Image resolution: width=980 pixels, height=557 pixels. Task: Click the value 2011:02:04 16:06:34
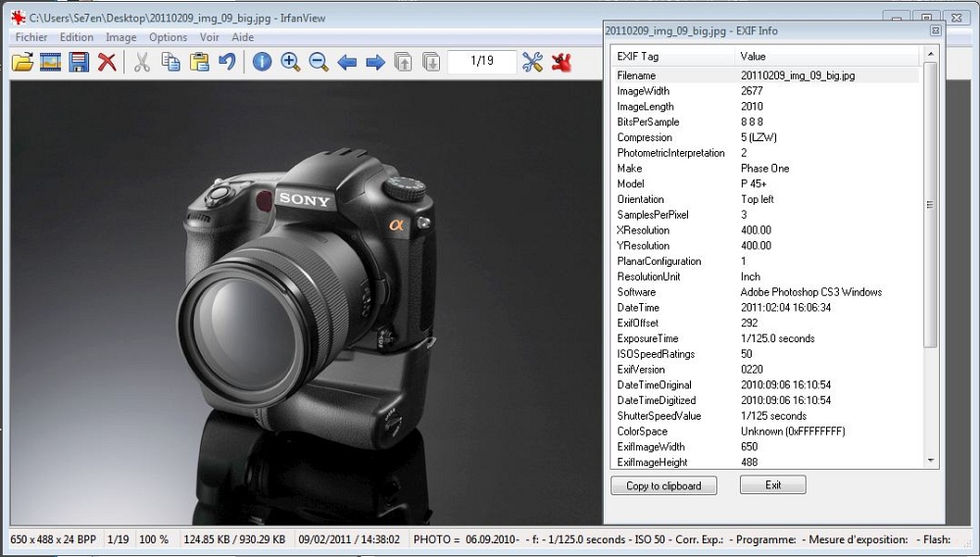click(786, 308)
